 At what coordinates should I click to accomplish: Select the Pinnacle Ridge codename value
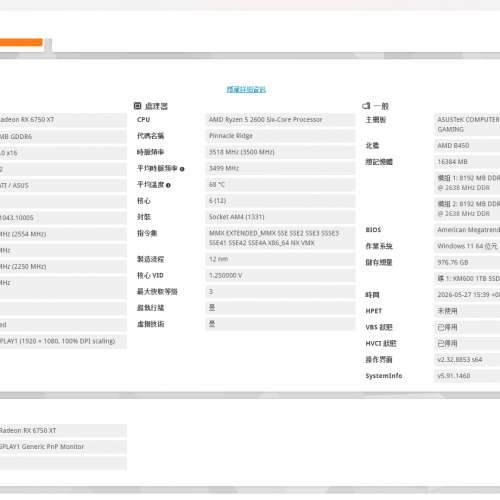click(280, 136)
